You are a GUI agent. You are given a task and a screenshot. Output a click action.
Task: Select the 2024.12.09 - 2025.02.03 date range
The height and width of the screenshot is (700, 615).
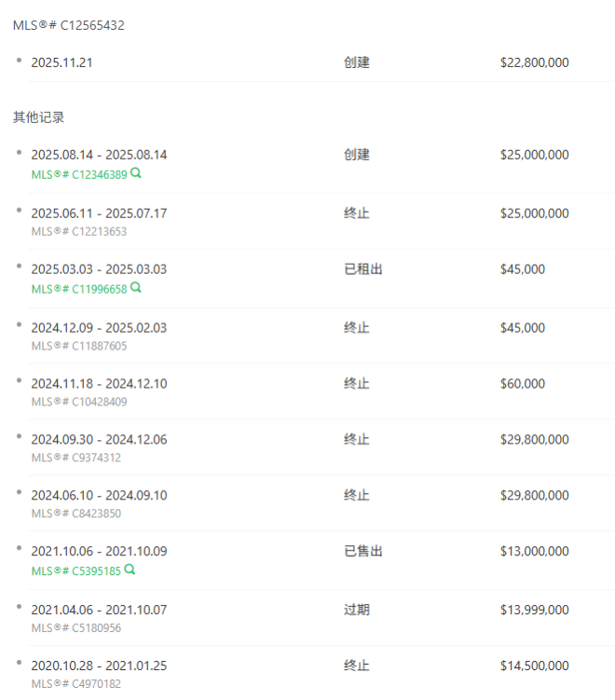[99, 328]
